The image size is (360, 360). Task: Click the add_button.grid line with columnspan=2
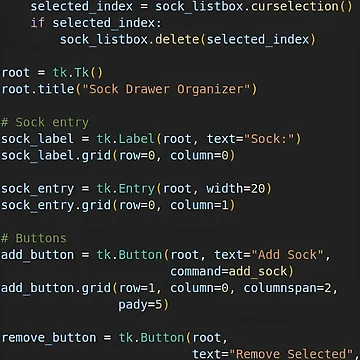[x=170, y=288]
